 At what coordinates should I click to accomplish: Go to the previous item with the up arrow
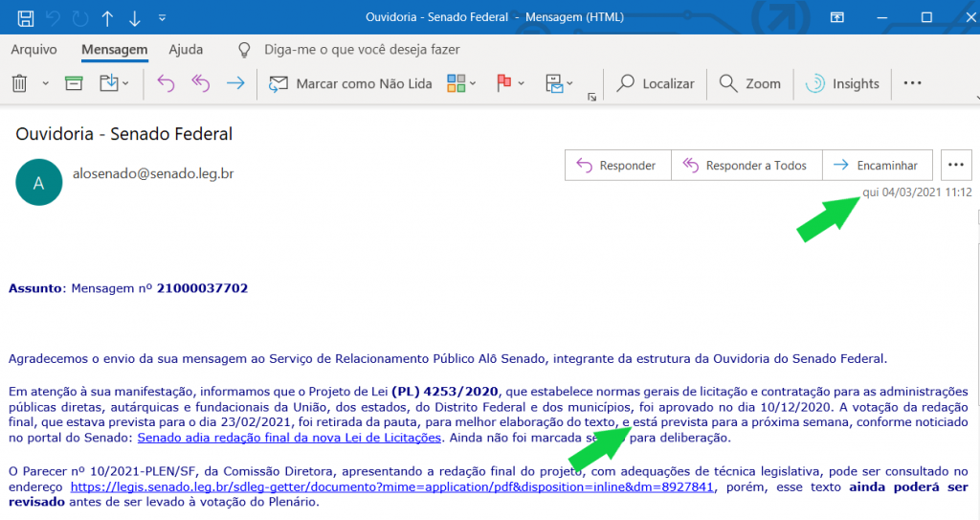click(x=107, y=17)
